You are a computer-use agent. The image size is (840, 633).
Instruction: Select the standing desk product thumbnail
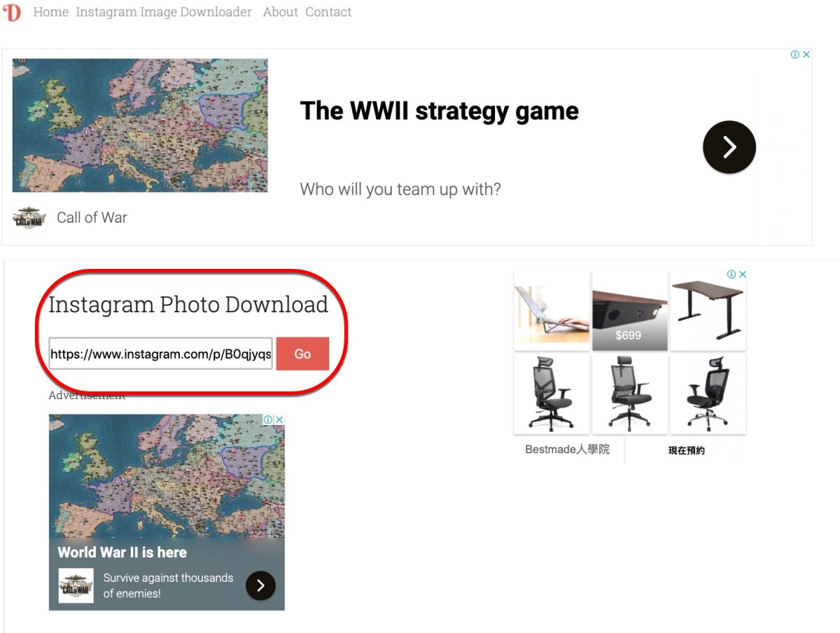point(708,311)
